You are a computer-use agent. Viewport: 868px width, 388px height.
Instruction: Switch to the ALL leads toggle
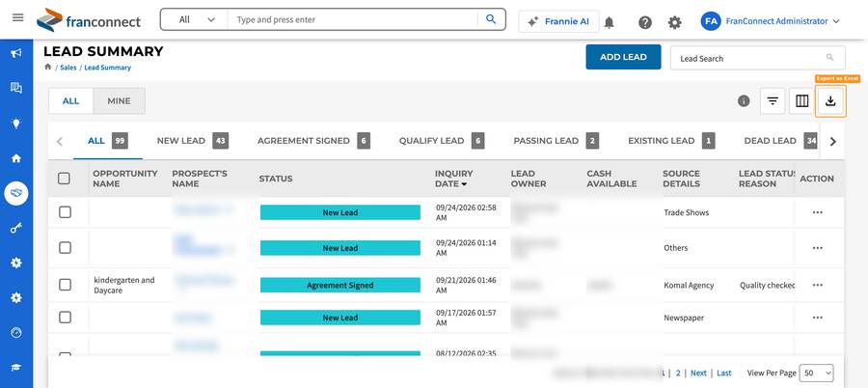[x=70, y=101]
